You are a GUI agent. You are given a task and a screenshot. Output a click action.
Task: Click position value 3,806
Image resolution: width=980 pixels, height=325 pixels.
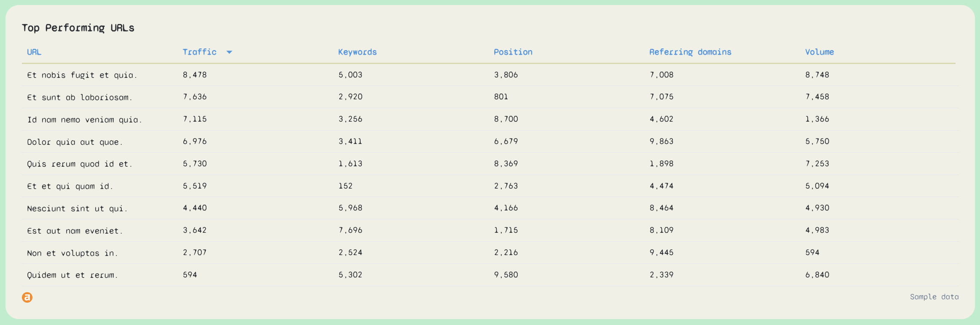point(506,75)
